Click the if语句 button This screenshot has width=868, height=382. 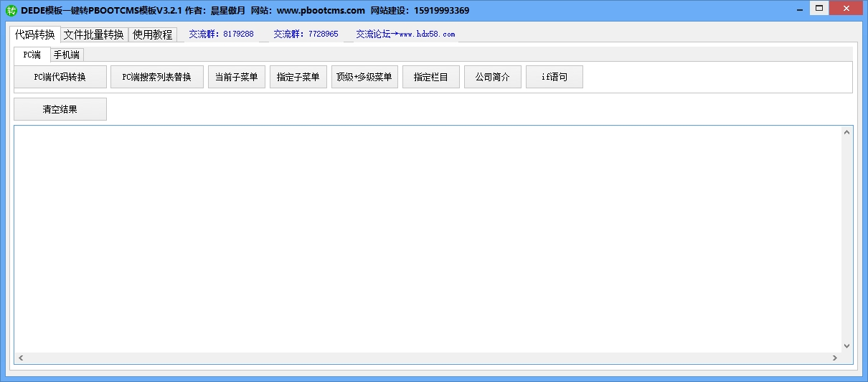coord(555,78)
